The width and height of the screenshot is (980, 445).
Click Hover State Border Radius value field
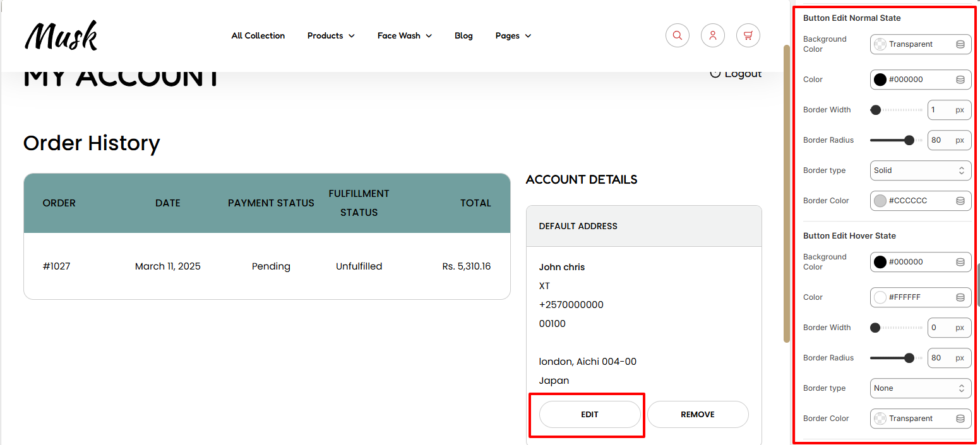[950, 358]
